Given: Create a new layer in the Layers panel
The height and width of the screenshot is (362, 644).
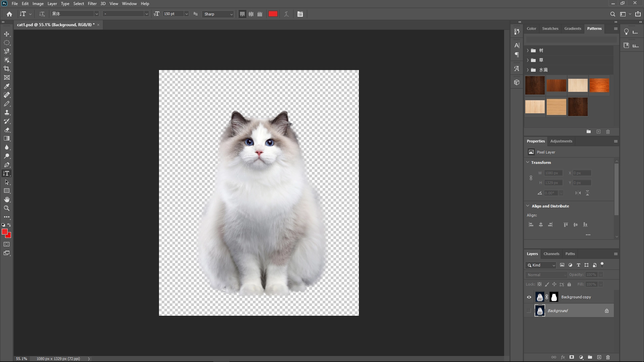Looking at the screenshot, I should (599, 357).
